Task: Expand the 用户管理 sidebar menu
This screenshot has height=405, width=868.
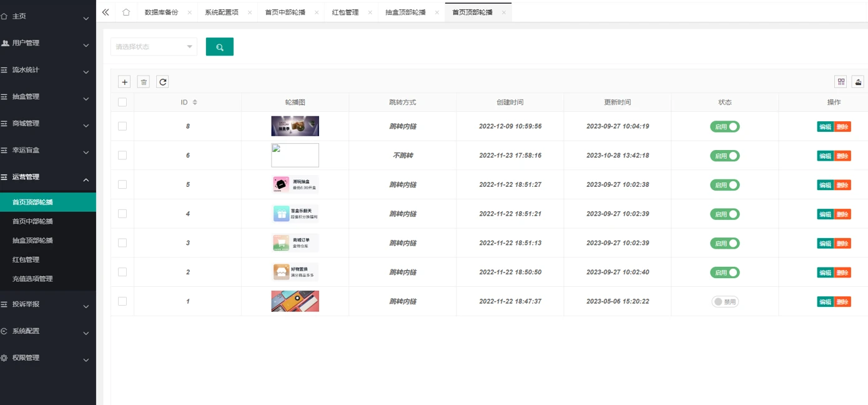Action: click(x=47, y=43)
